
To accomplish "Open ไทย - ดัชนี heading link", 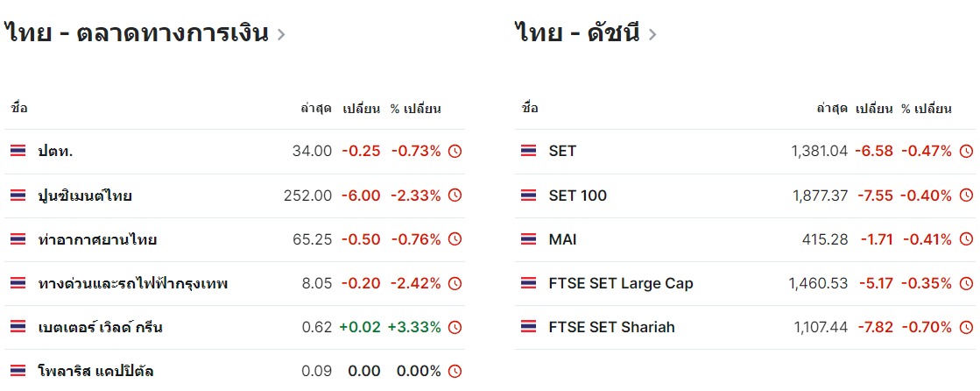I will 578,34.
